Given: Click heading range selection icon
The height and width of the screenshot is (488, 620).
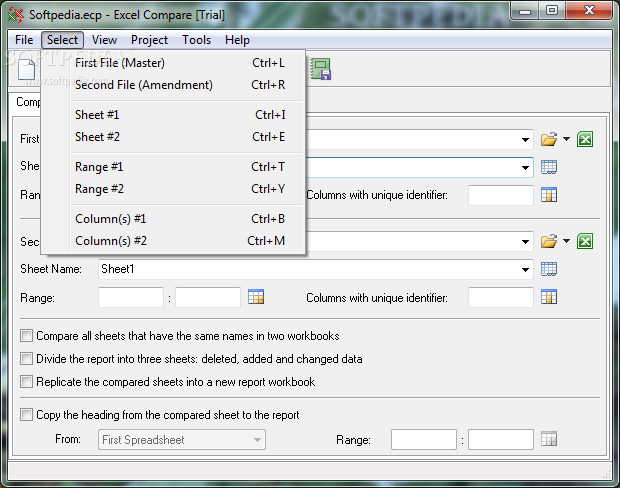Looking at the screenshot, I should click(549, 439).
